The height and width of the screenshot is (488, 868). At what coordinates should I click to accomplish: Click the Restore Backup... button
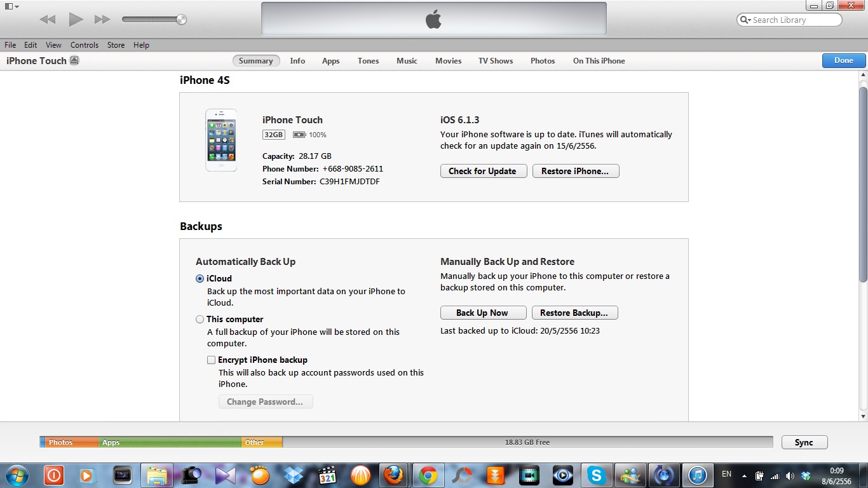pyautogui.click(x=575, y=313)
